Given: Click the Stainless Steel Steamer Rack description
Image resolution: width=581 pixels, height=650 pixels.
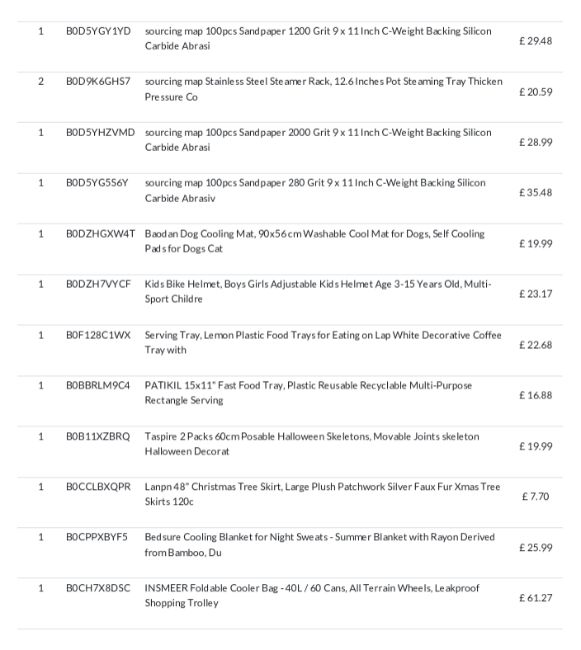Looking at the screenshot, I should click(x=323, y=89).
